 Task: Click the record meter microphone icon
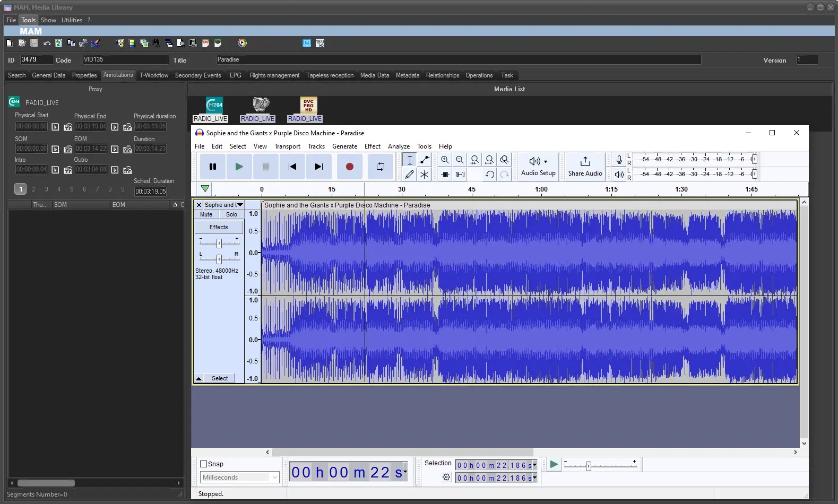click(x=619, y=159)
